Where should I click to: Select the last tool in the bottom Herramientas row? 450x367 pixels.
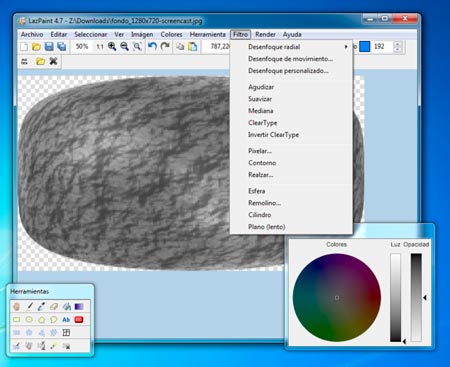coord(66,346)
